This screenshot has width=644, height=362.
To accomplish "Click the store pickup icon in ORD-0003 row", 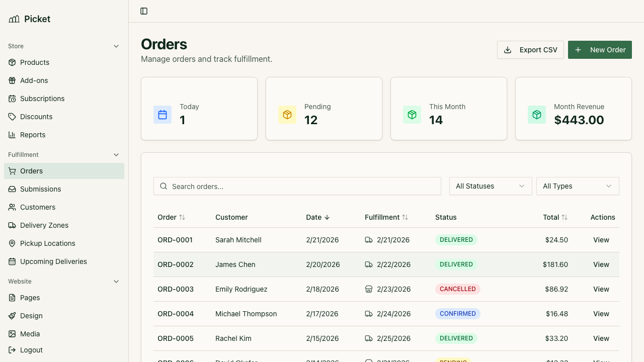I will point(369,289).
